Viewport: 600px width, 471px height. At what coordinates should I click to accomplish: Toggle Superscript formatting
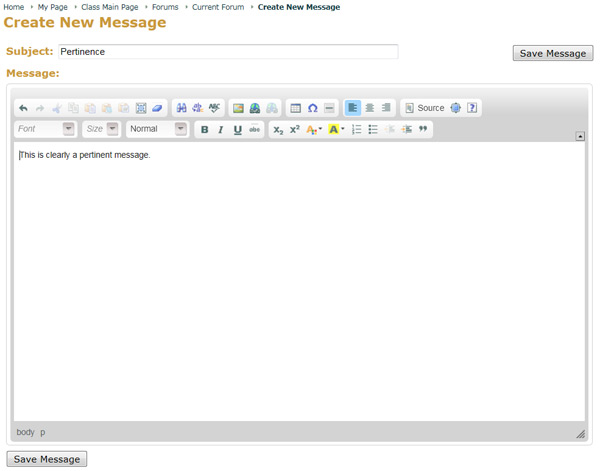[295, 130]
